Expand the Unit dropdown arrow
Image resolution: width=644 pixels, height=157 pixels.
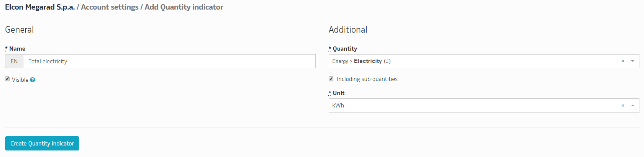[633, 106]
